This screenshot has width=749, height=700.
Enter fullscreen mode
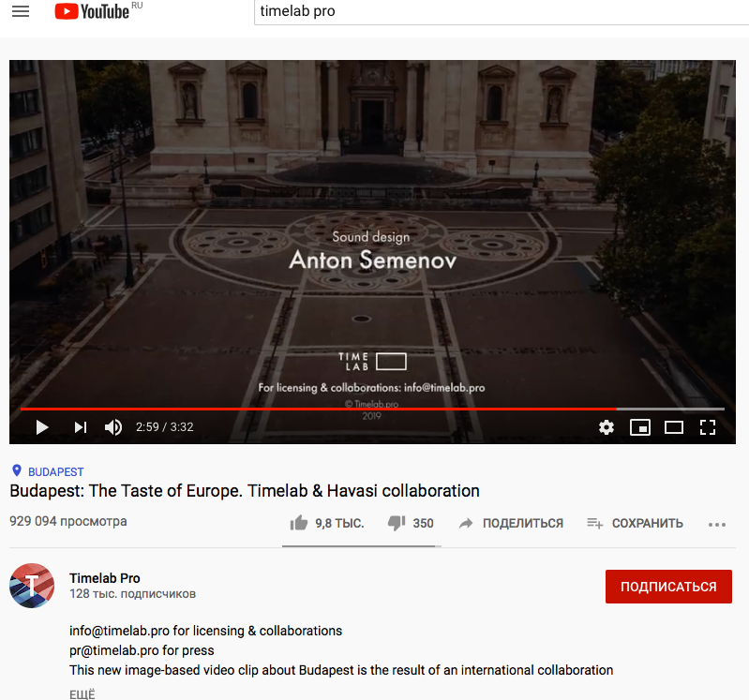click(x=708, y=427)
